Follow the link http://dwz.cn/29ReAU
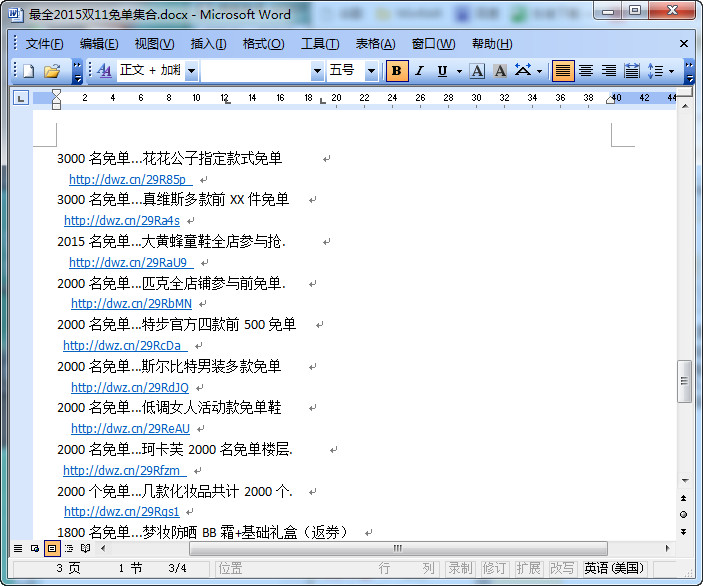This screenshot has width=703, height=586. point(130,429)
